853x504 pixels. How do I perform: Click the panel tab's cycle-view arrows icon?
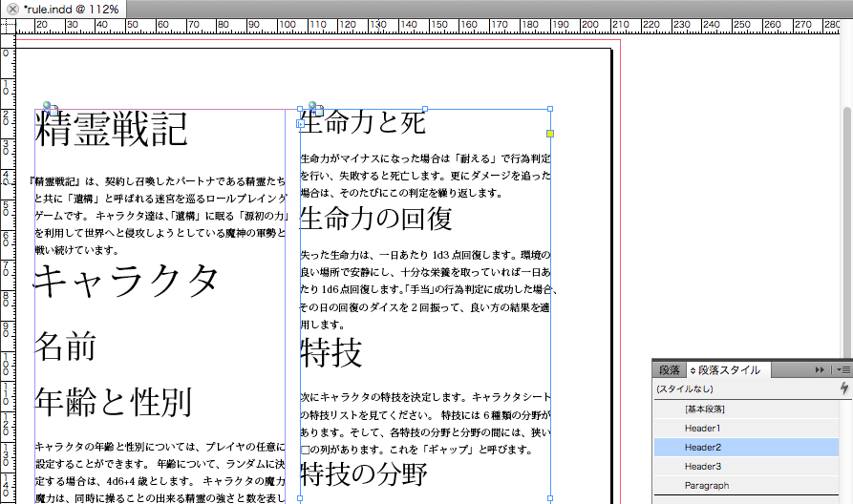(693, 370)
